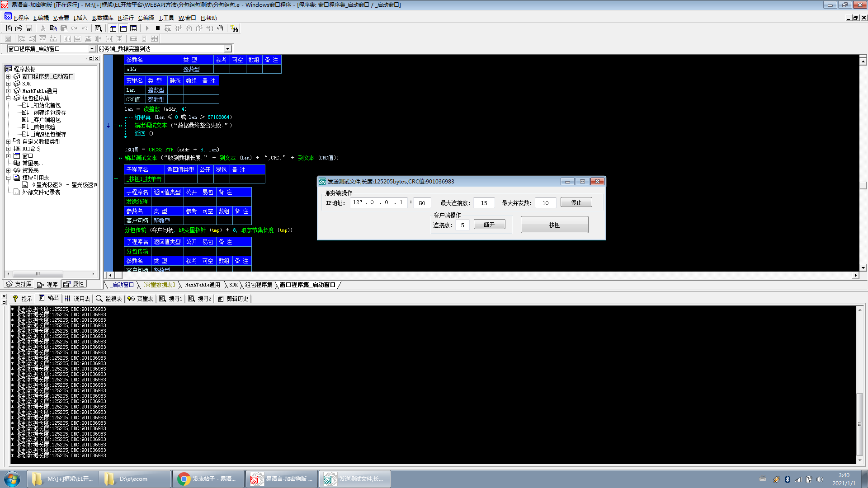
Task: Expand the 资源表 tree node
Action: coord(8,170)
